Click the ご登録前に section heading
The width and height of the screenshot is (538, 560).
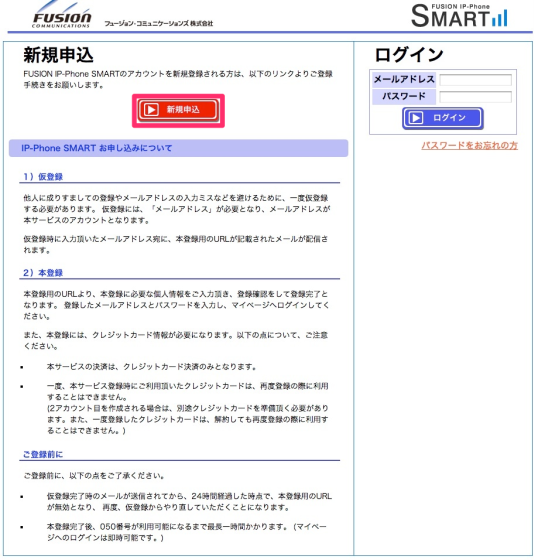click(43, 455)
